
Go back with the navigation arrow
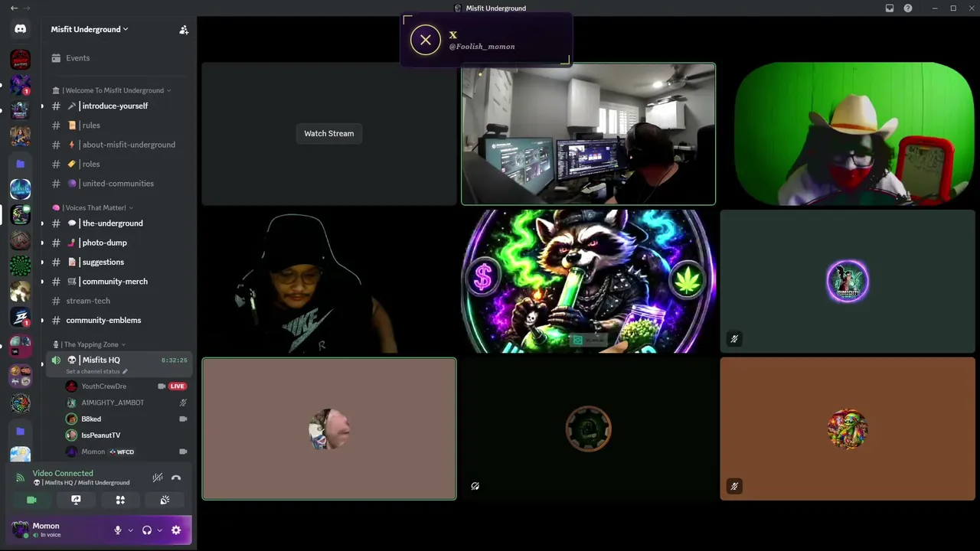(x=14, y=8)
